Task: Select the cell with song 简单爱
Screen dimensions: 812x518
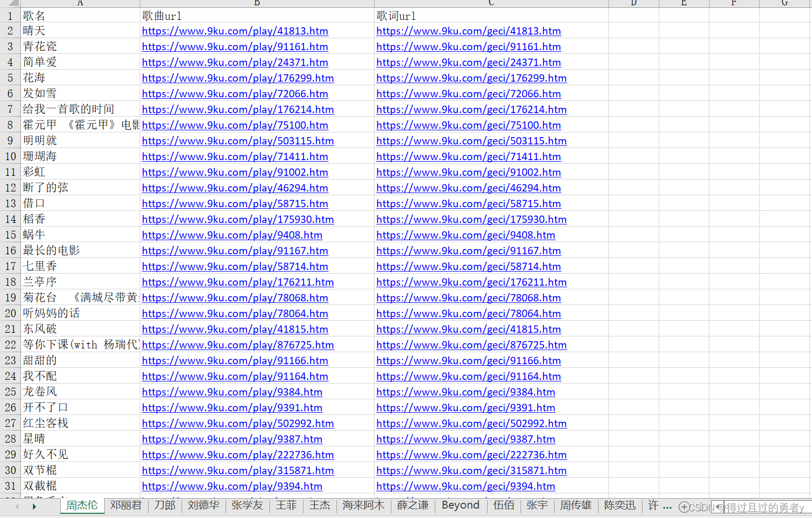Action: [81, 62]
